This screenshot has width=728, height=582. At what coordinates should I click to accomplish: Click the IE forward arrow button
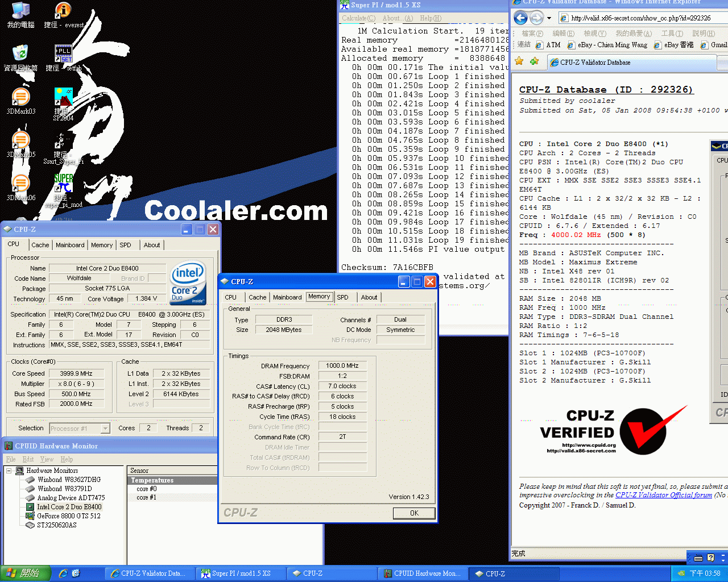click(x=536, y=18)
